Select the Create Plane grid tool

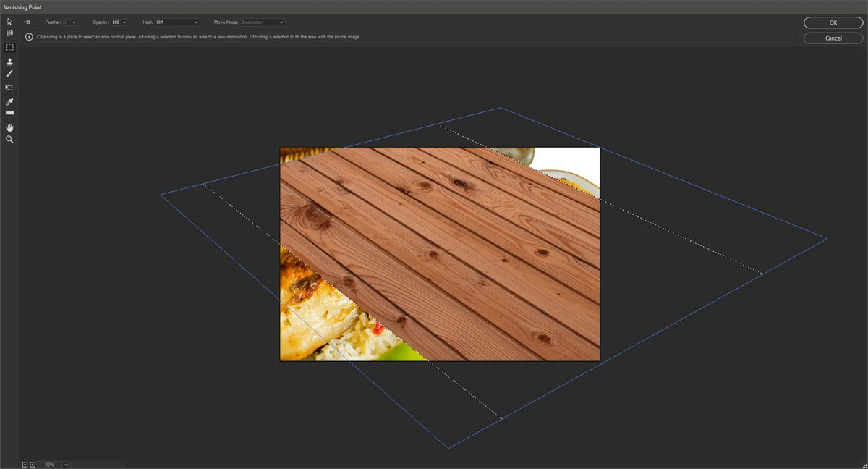tap(9, 33)
